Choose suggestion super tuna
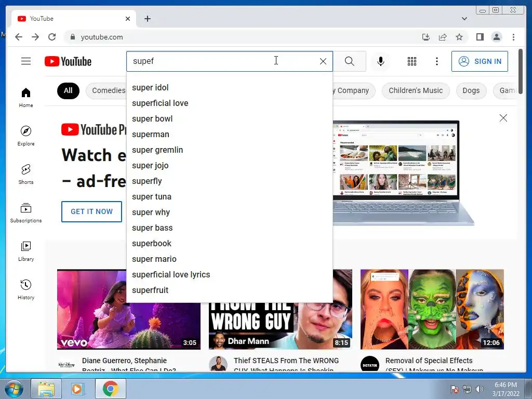Image resolution: width=532 pixels, height=399 pixels. point(229,197)
